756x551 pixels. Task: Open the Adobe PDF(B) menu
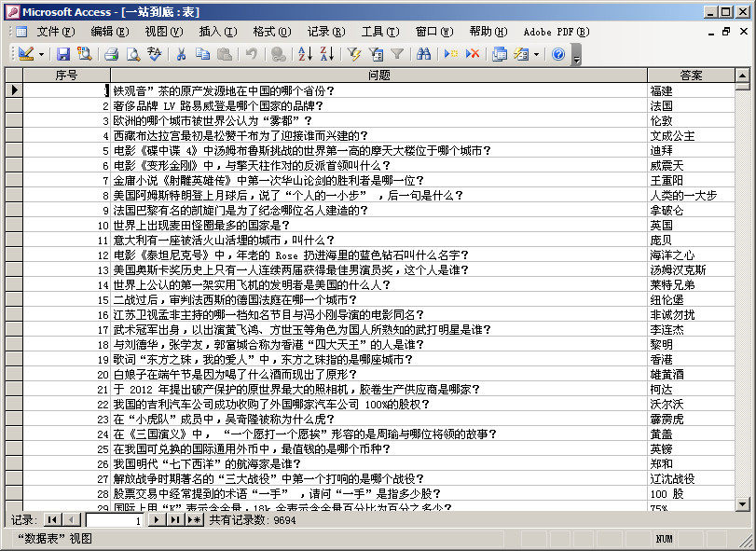(x=557, y=32)
